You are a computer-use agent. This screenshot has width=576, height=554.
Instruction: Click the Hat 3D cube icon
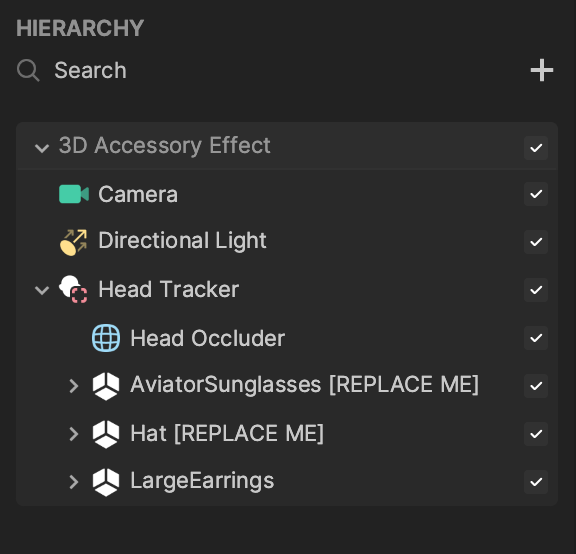[x=106, y=434]
